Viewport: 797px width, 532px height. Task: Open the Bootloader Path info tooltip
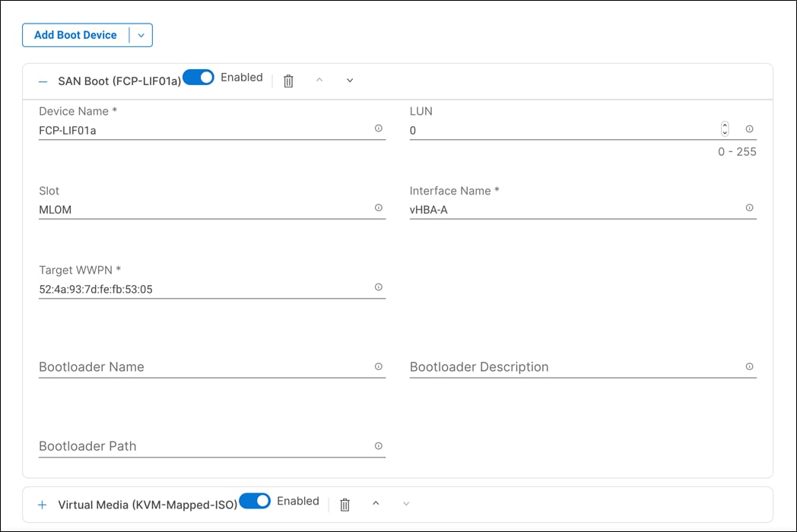[x=378, y=446]
